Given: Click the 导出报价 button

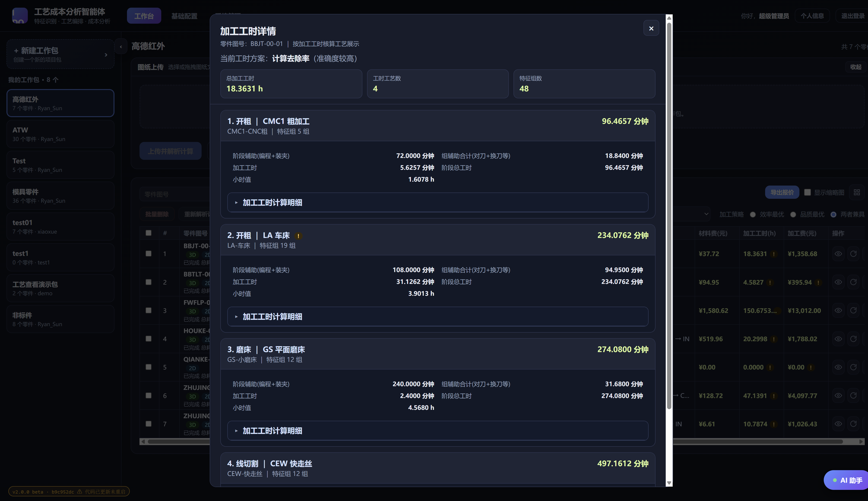Looking at the screenshot, I should point(782,192).
